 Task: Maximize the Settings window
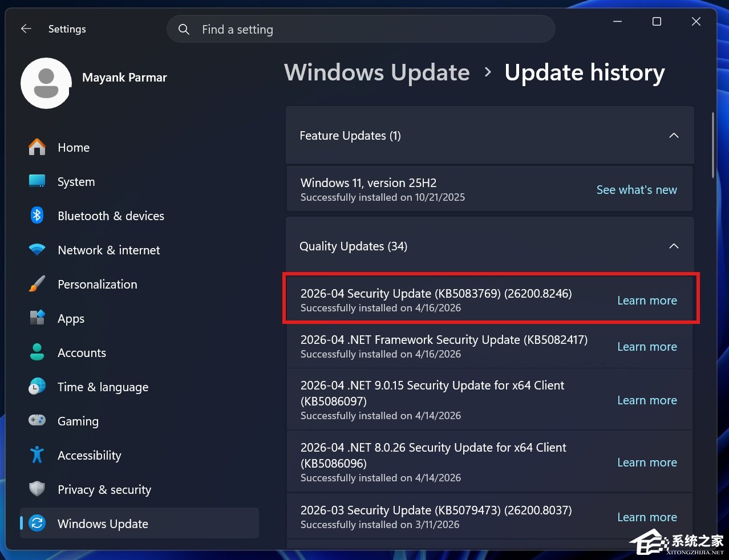(657, 22)
